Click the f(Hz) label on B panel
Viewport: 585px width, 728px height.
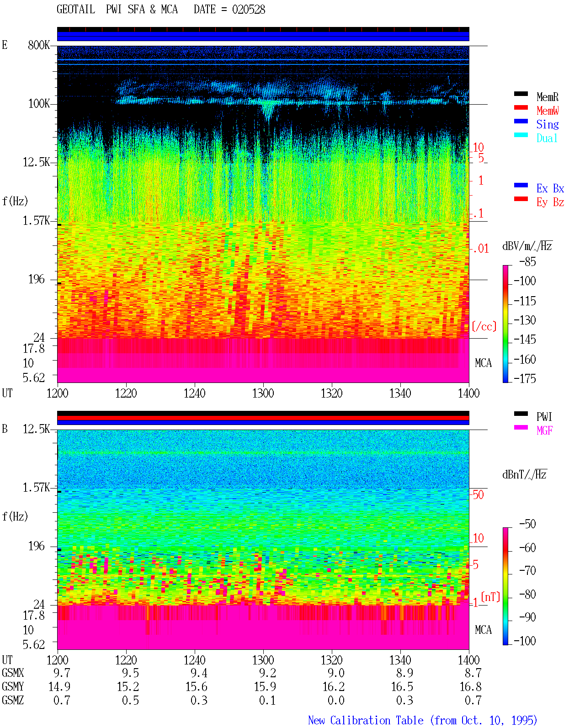[x=15, y=516]
